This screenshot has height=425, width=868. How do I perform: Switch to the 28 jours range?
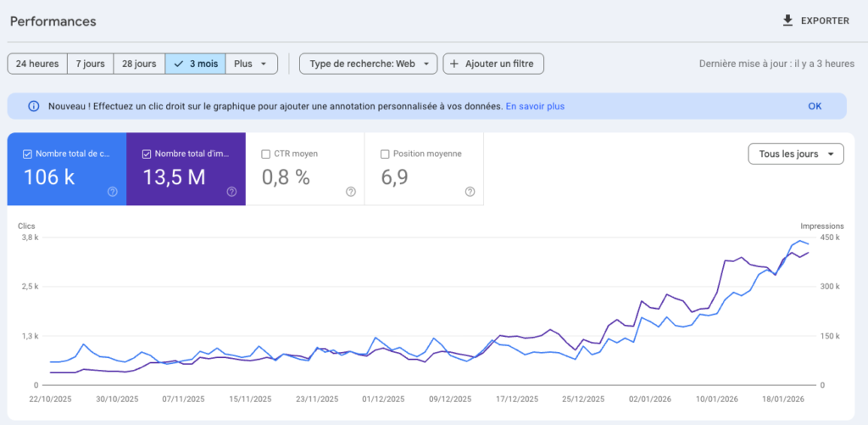(x=138, y=64)
